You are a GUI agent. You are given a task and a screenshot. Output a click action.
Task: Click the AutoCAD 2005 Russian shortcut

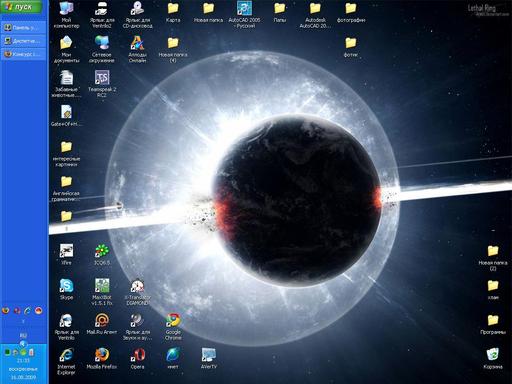[244, 14]
